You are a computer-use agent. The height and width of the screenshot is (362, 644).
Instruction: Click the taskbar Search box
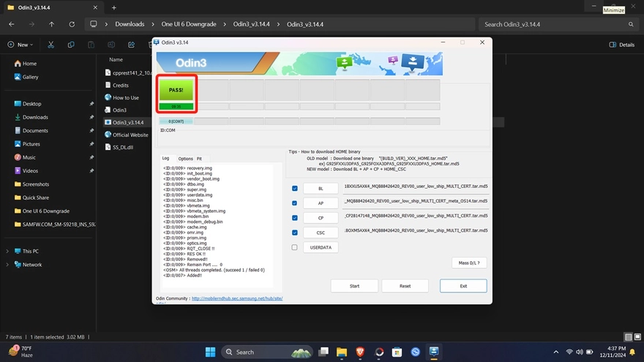267,352
